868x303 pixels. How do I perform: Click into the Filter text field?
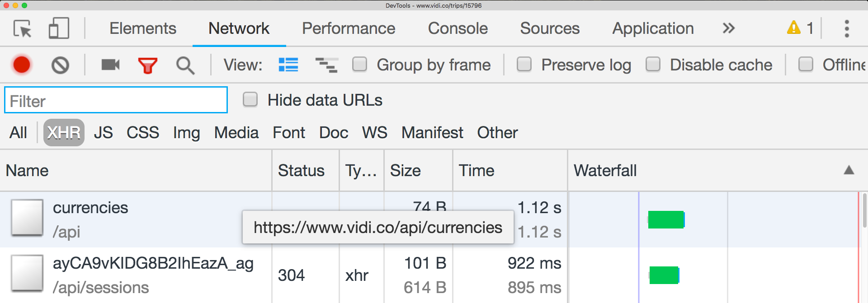tap(116, 100)
